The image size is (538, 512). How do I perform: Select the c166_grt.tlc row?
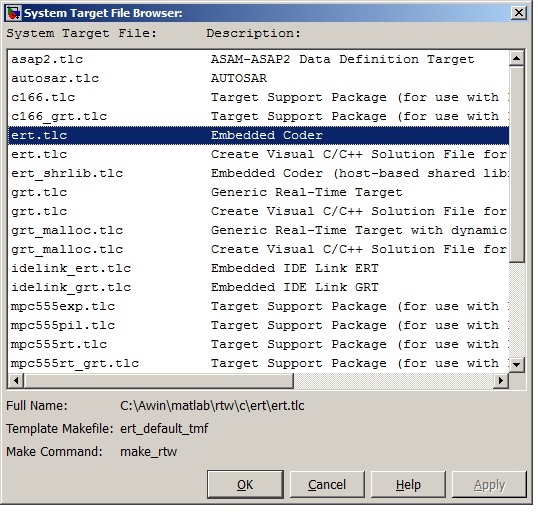258,116
